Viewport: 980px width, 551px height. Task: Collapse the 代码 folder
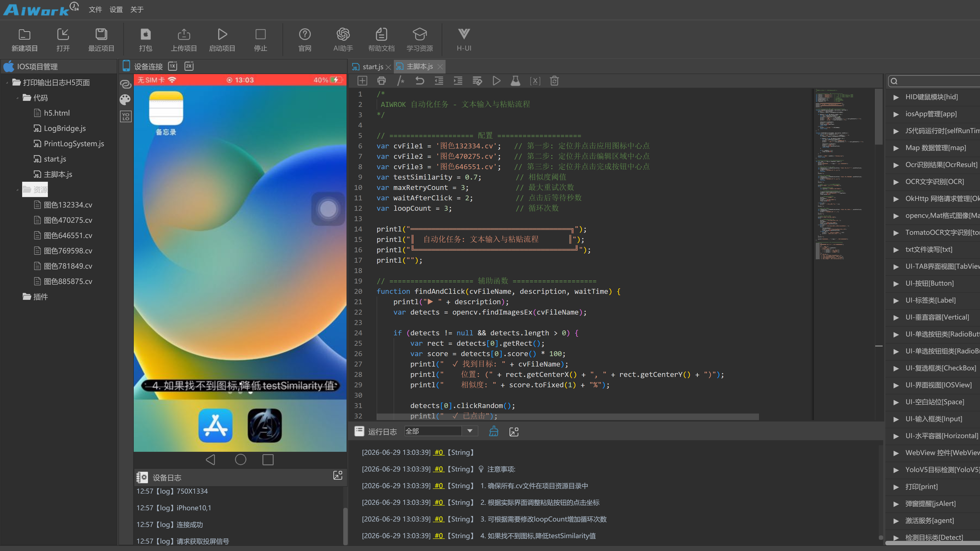(x=18, y=98)
